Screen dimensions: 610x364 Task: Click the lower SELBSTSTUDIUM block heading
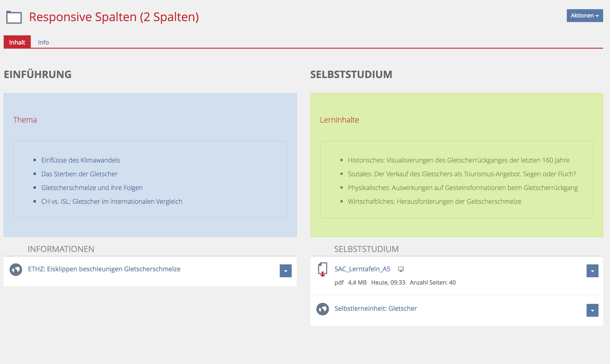tap(366, 249)
